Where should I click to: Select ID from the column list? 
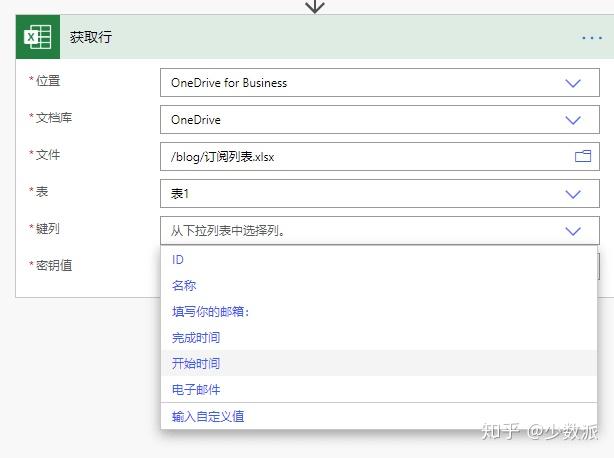178,260
